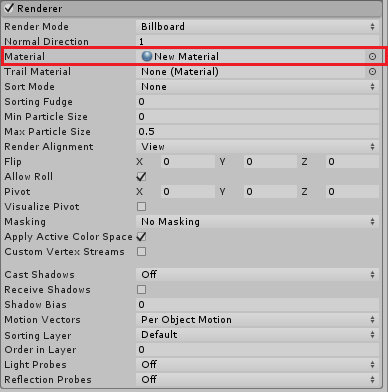Click the New Material sphere icon
Image resolution: width=388 pixels, height=392 pixels.
click(x=147, y=56)
